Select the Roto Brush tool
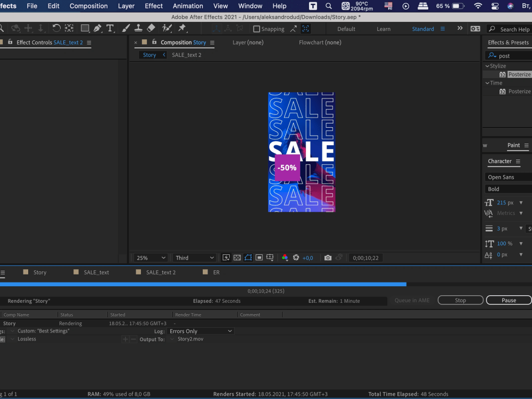The width and height of the screenshot is (532, 399). (x=167, y=29)
